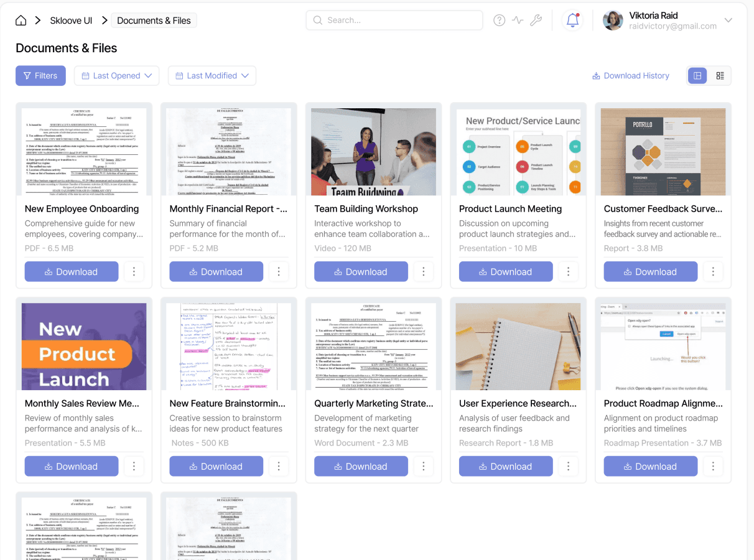Show more options for Team Building Workshop
This screenshot has height=560, width=754.
(x=424, y=272)
